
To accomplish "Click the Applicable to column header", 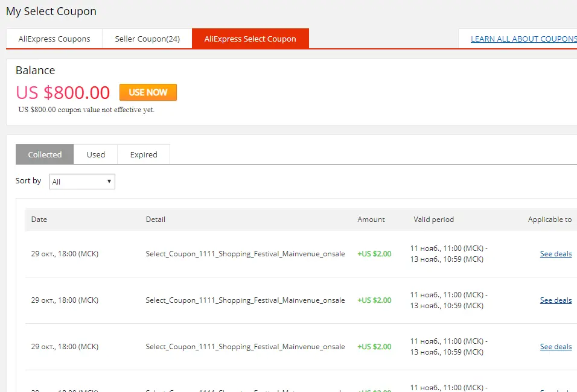I will pyautogui.click(x=550, y=219).
